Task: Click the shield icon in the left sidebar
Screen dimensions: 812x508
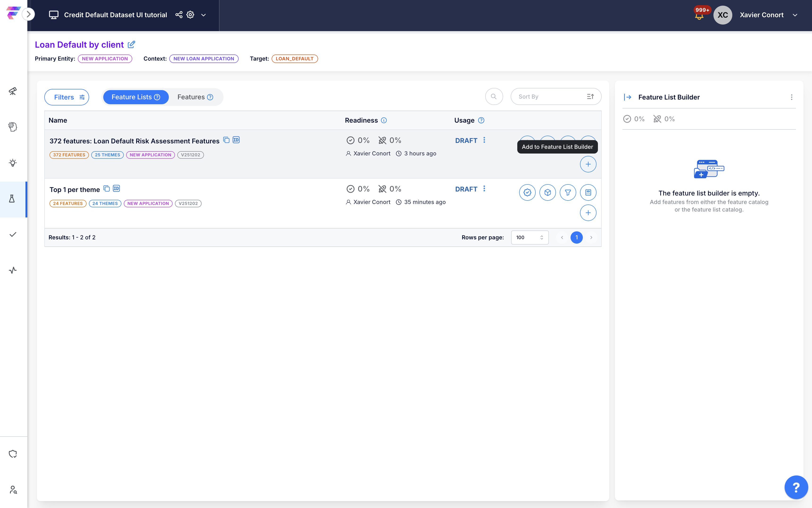Action: coord(13,454)
